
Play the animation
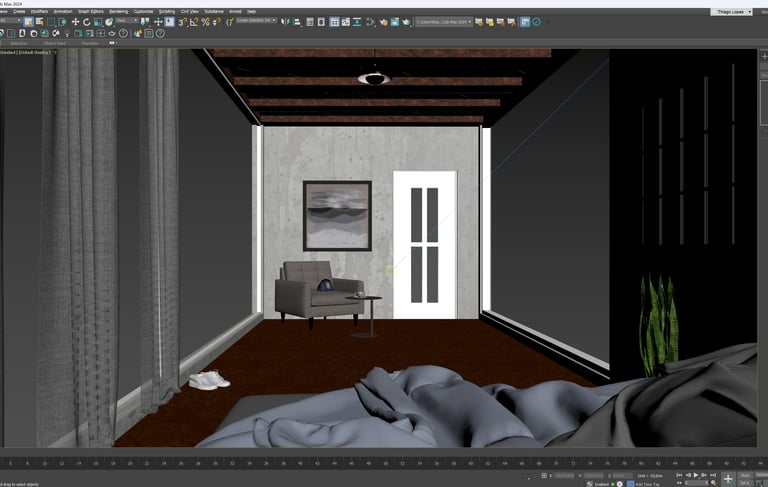[696, 475]
